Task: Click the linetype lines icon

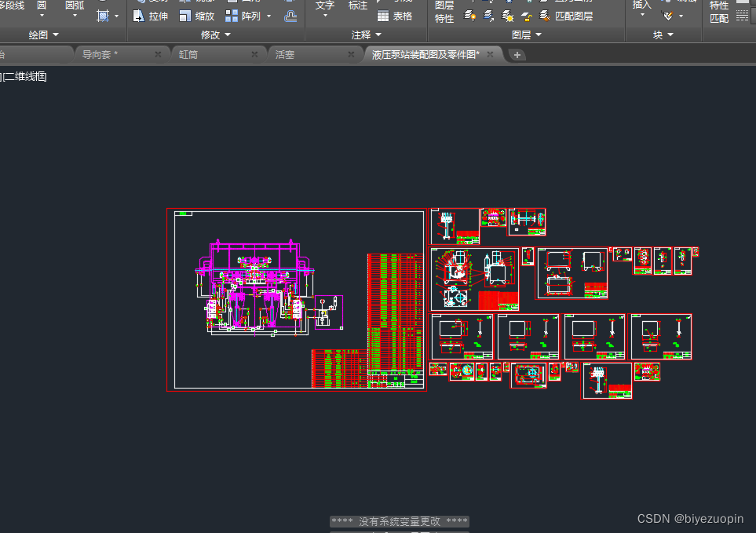Action: 742,16
